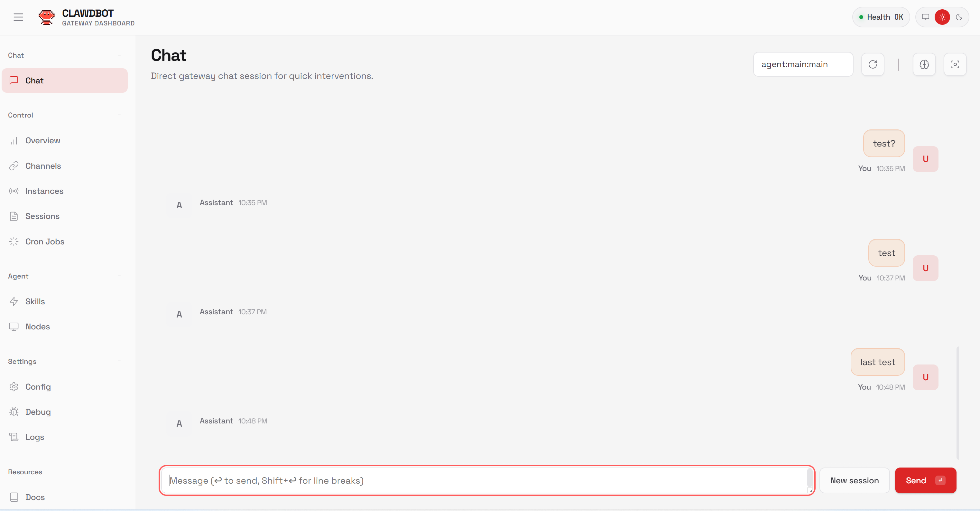The height and width of the screenshot is (511, 980).
Task: Switch to system theme monitor icon
Action: (x=926, y=17)
